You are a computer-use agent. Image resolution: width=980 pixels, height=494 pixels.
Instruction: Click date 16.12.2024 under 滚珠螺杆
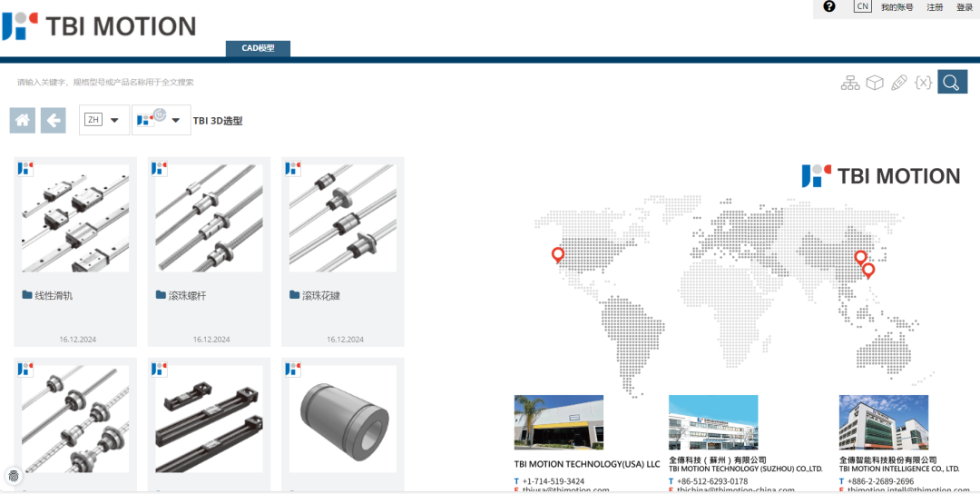tap(211, 340)
